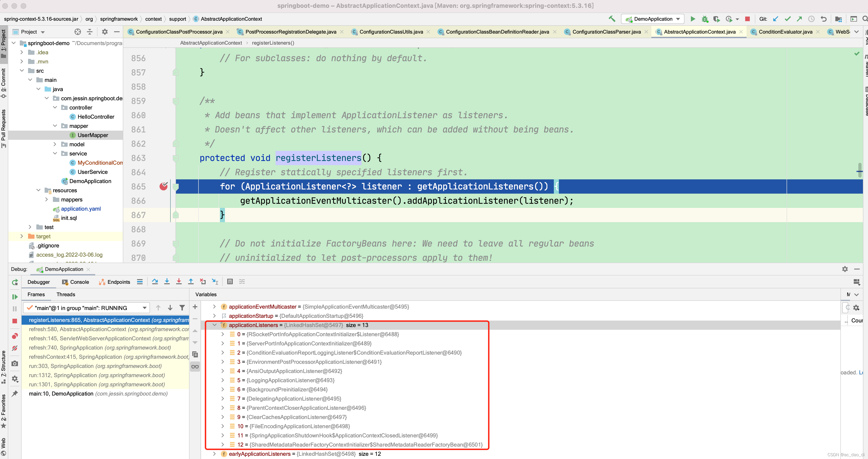Click Run to Cursor icon
This screenshot has height=459, width=868.
click(215, 281)
